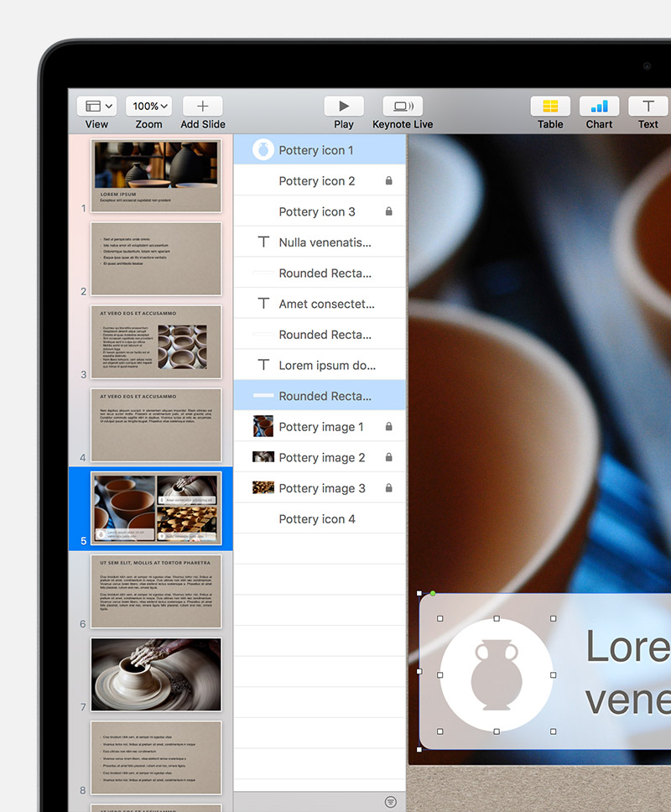Toggle the lock on Pottery icon 3
Viewport: 671px width, 812px height.
(x=389, y=211)
